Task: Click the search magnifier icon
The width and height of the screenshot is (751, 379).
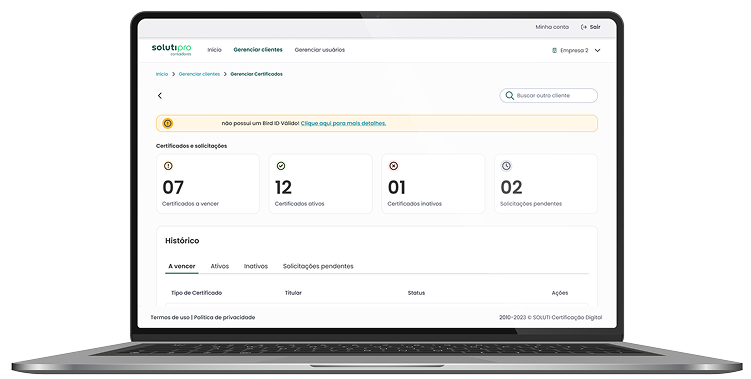Action: 510,95
